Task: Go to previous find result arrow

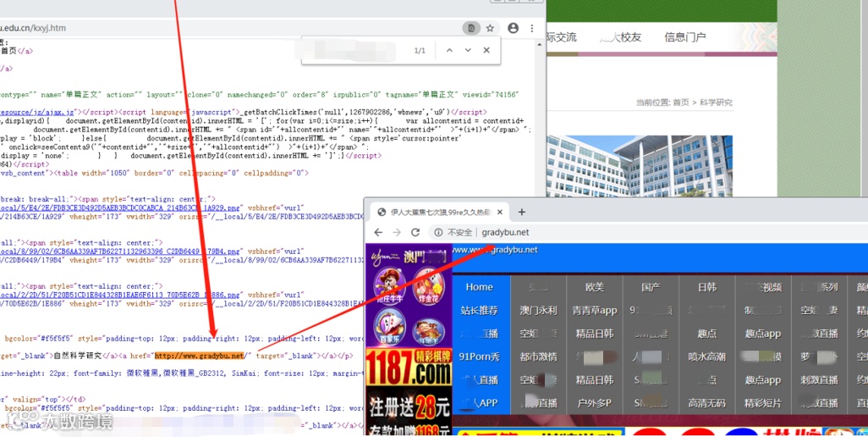Action: 449,51
